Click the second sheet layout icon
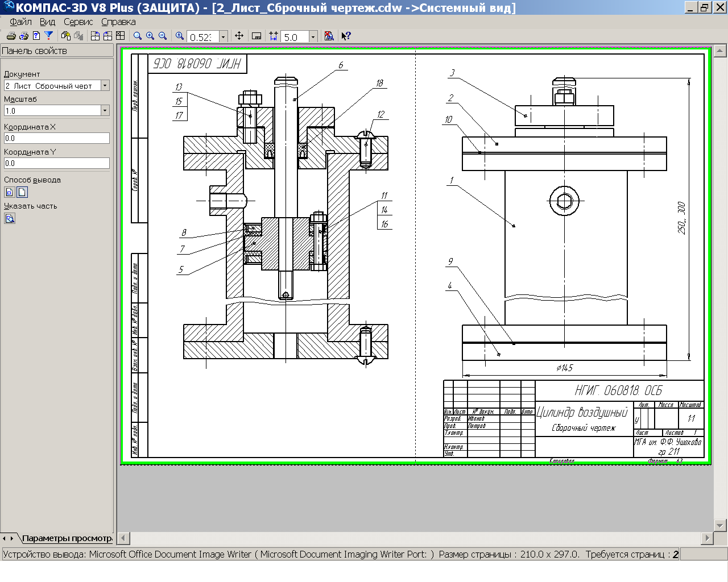 click(x=107, y=36)
